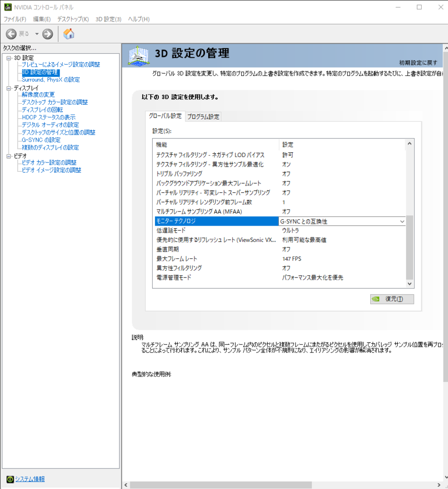The height and width of the screenshot is (489, 448).
Task: Click the settings list scroll up arrow
Action: [410, 143]
